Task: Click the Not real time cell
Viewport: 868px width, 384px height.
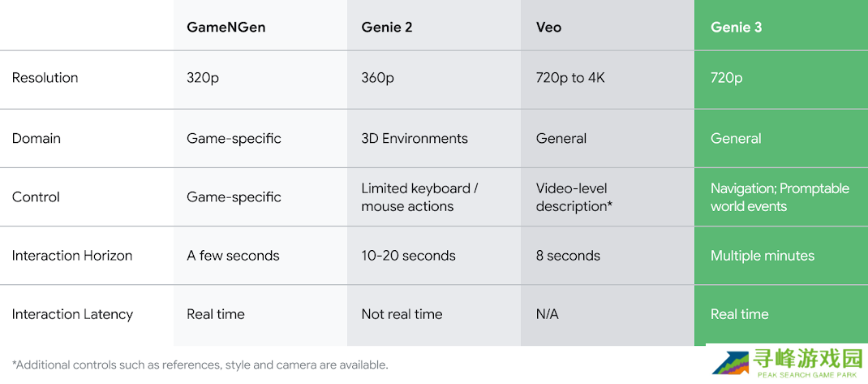Action: click(402, 314)
